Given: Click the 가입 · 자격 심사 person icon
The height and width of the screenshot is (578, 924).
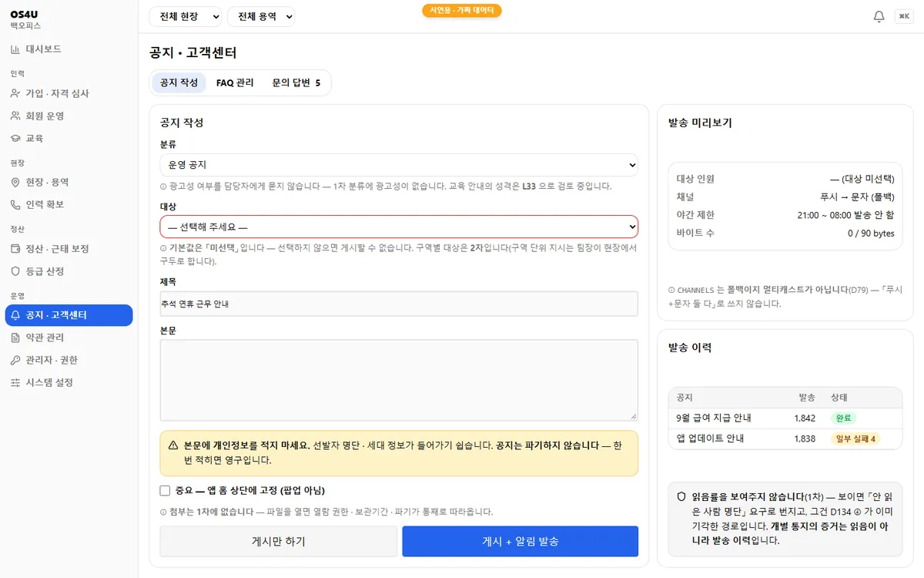Looking at the screenshot, I should click(15, 93).
